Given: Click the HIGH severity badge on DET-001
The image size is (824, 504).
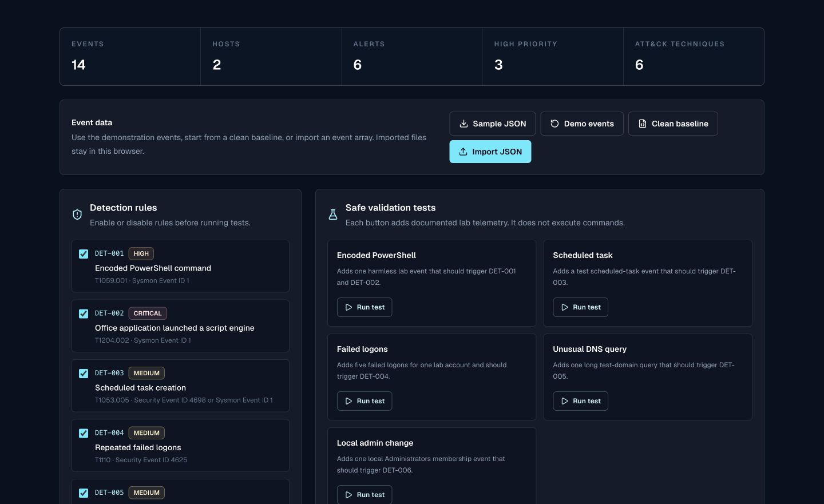Looking at the screenshot, I should (x=141, y=253).
